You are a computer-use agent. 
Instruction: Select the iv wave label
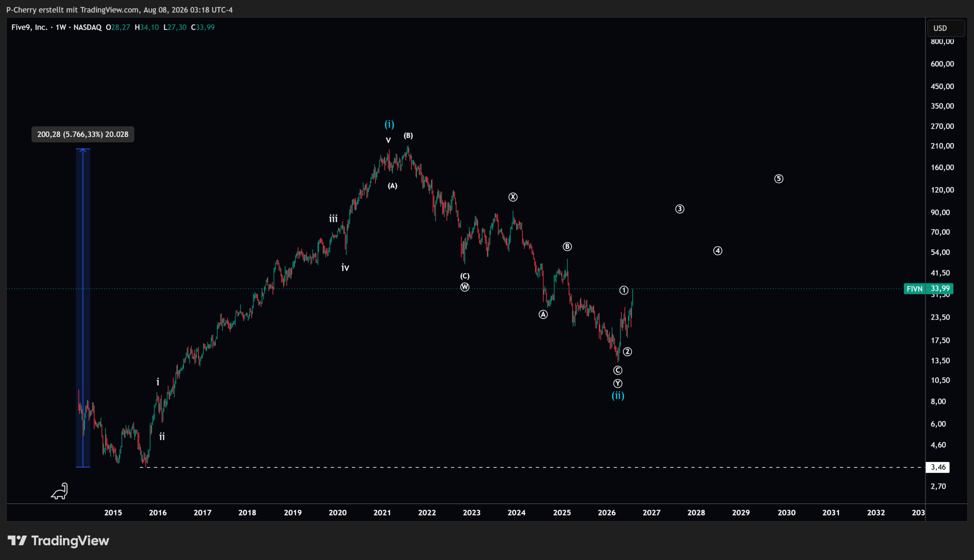point(345,268)
